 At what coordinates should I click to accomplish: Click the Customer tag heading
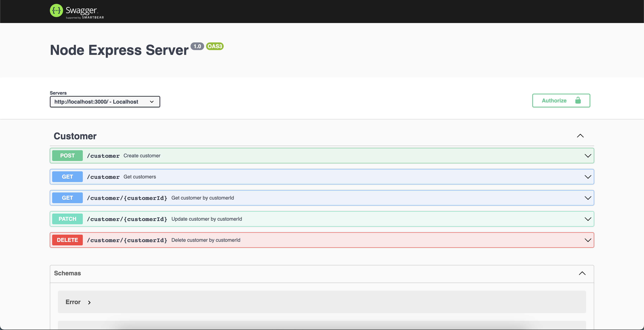tap(75, 136)
